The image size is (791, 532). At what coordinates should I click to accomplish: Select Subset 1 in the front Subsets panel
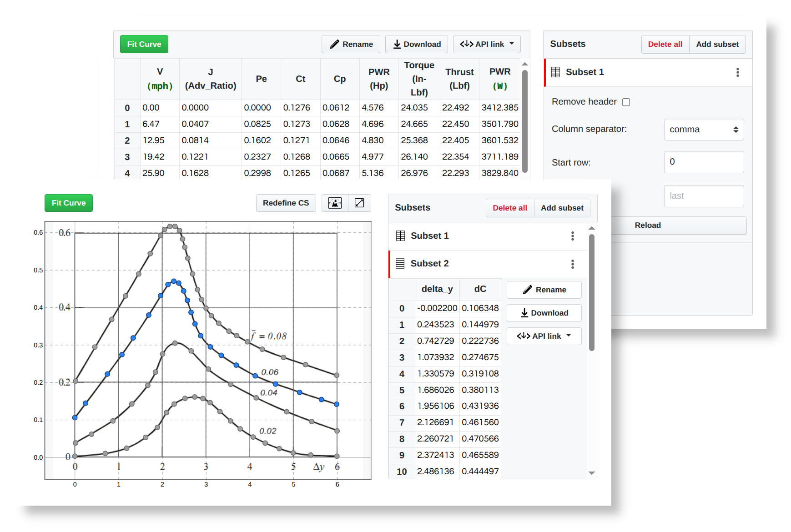point(429,236)
